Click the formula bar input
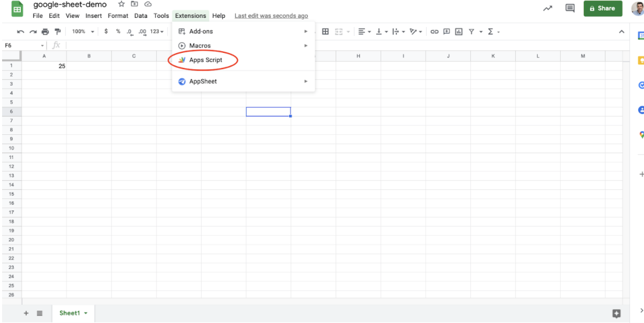This screenshot has height=323, width=644. (x=345, y=45)
